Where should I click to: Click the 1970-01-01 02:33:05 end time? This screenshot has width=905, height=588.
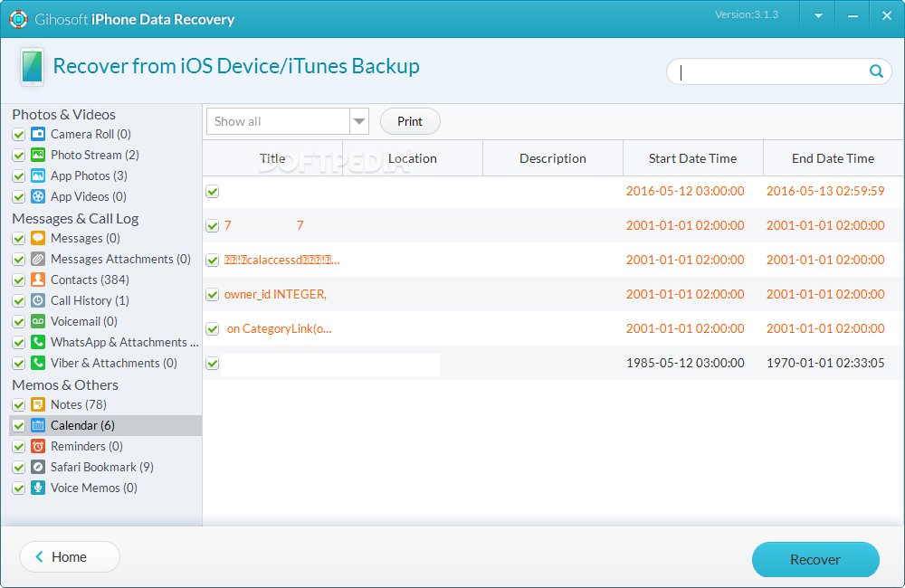point(825,363)
